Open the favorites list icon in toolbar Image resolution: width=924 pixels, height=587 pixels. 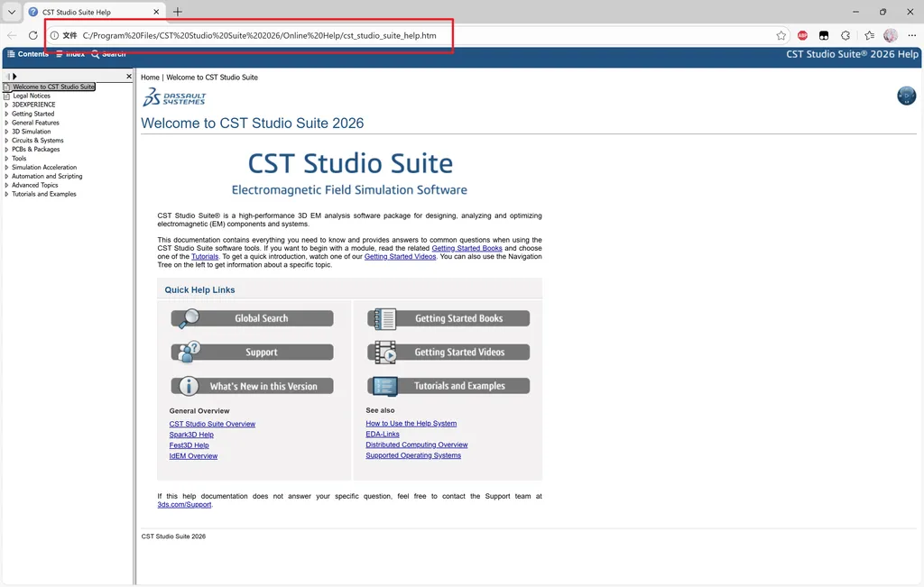[869, 35]
